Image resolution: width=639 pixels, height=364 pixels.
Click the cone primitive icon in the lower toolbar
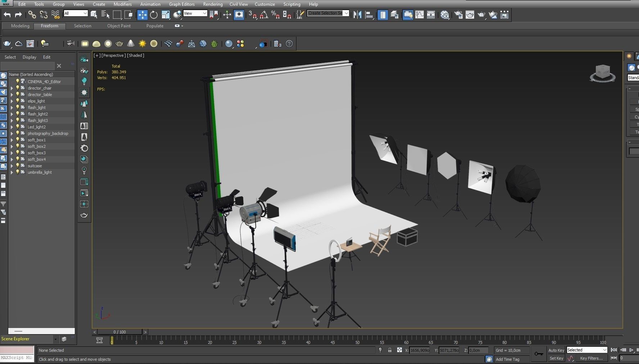(131, 44)
